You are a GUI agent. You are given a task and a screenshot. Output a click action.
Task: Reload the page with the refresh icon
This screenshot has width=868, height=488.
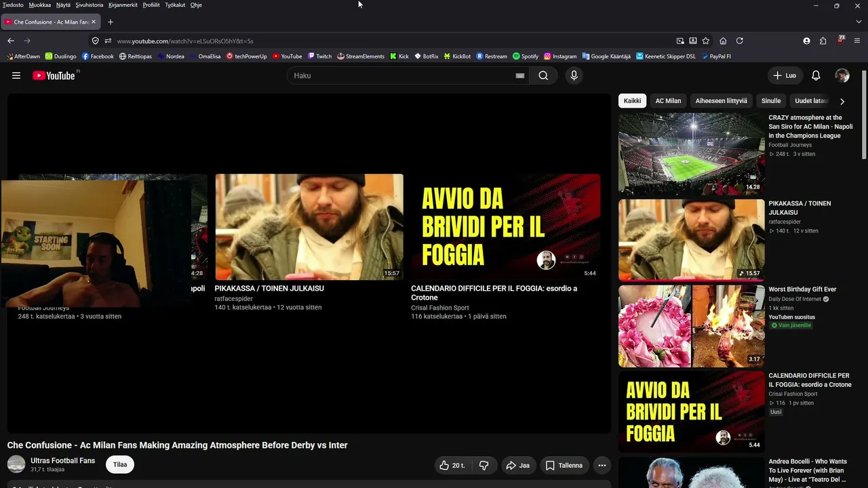[740, 41]
